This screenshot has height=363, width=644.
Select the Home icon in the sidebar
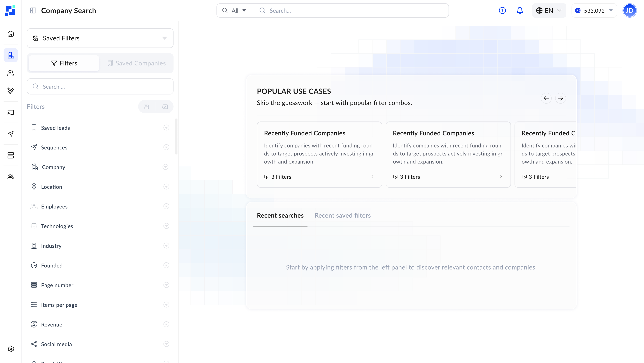(10, 33)
